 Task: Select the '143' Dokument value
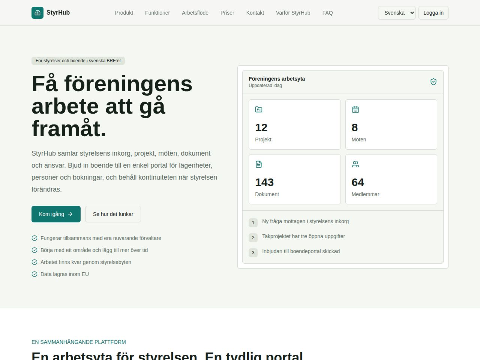pos(264,182)
